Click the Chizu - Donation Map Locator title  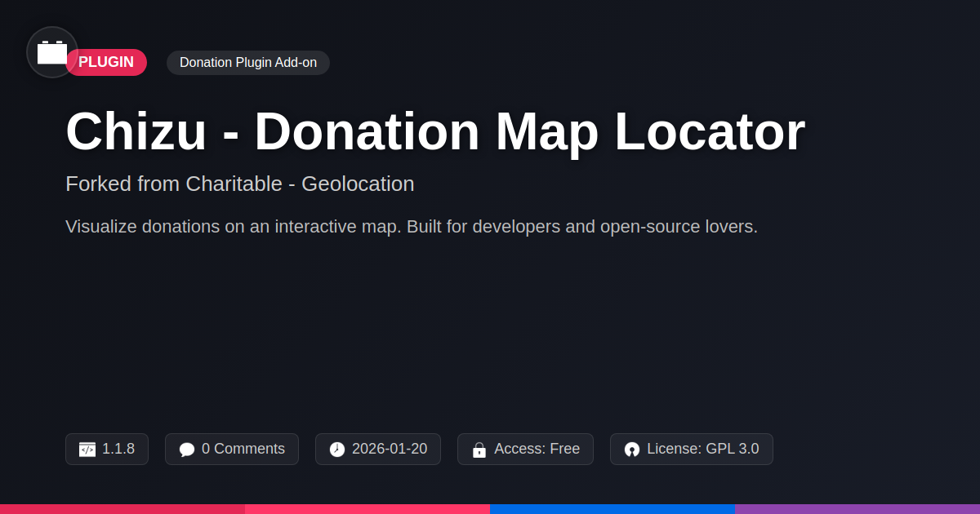[x=435, y=131]
